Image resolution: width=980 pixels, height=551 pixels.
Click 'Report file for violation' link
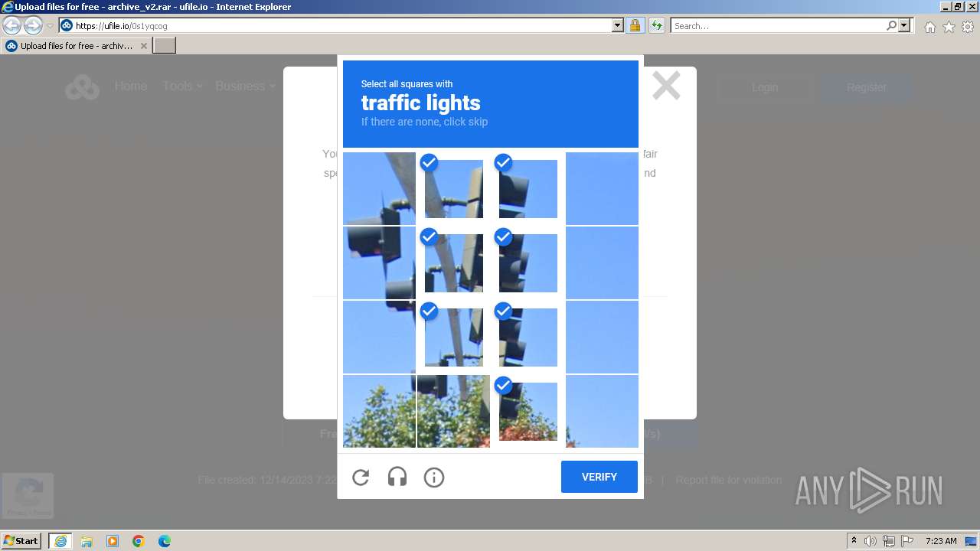(729, 480)
